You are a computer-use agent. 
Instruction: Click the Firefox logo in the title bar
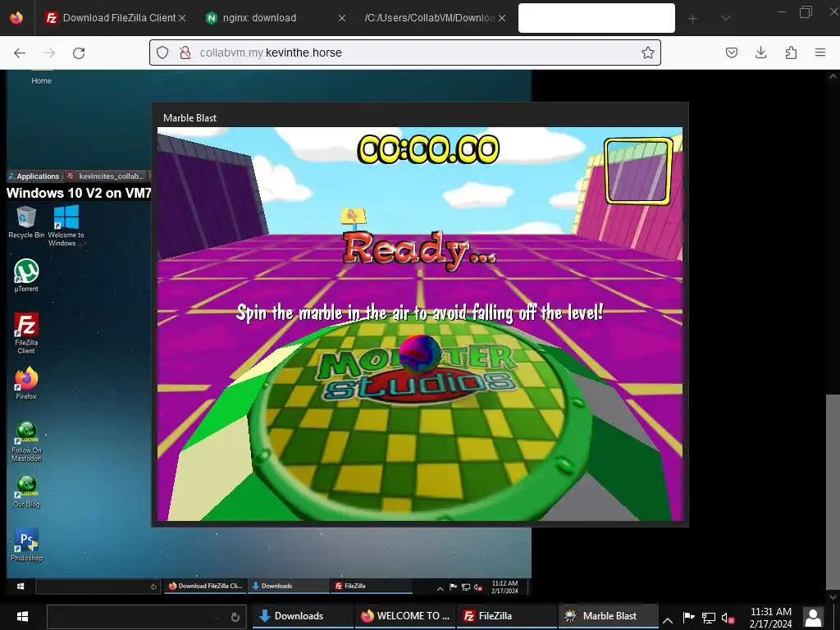tap(16, 18)
